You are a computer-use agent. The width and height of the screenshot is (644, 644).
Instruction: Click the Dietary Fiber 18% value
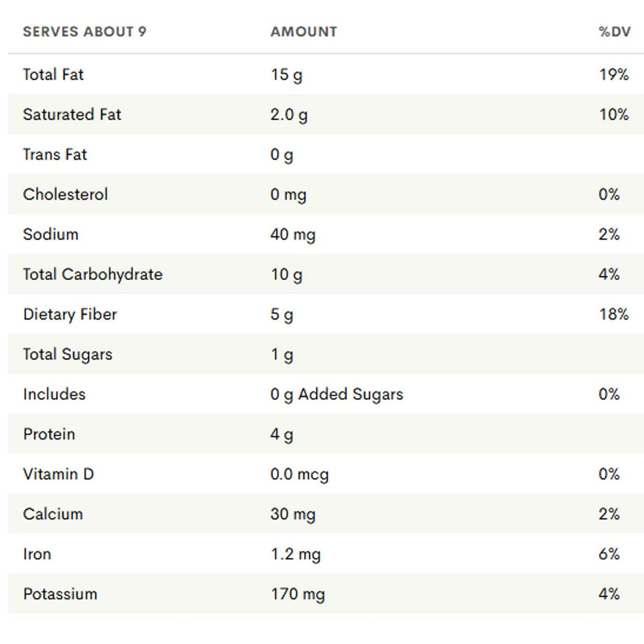pyautogui.click(x=613, y=314)
